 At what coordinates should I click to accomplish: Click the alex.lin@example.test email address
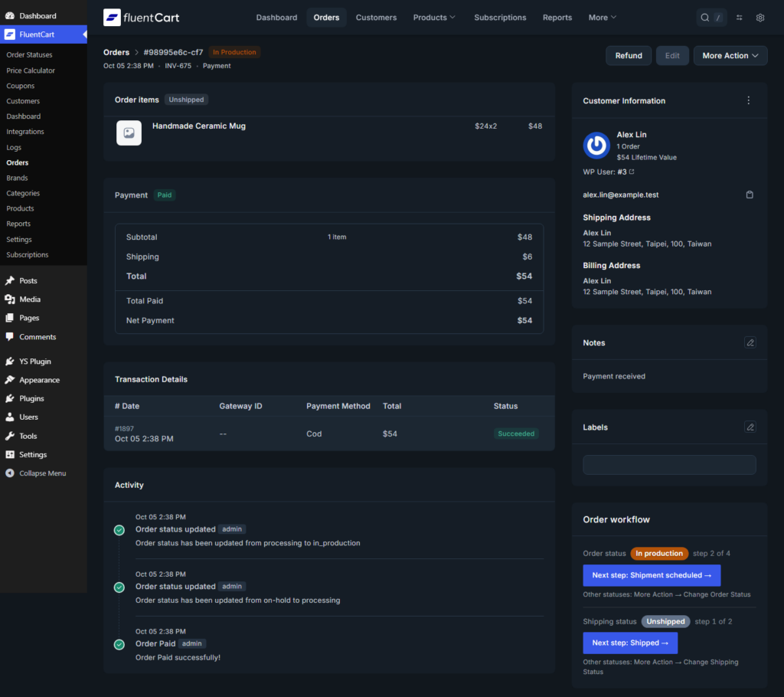point(620,195)
